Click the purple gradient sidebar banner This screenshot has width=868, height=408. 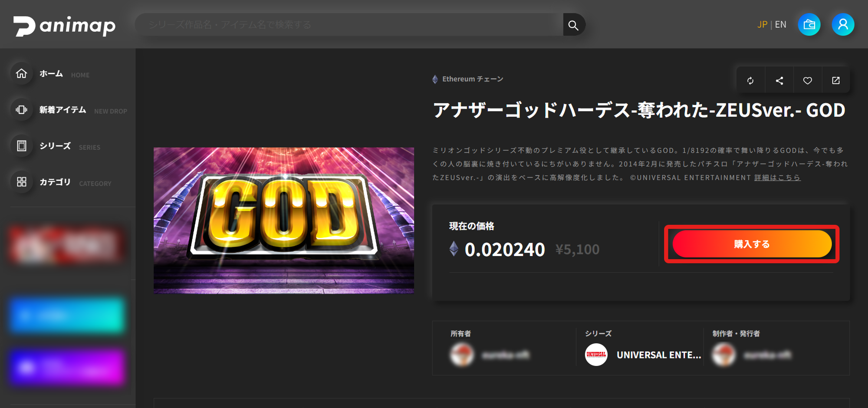click(67, 367)
